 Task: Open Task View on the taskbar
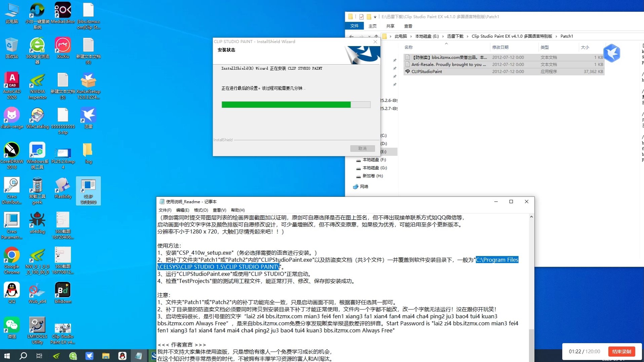pyautogui.click(x=39, y=356)
